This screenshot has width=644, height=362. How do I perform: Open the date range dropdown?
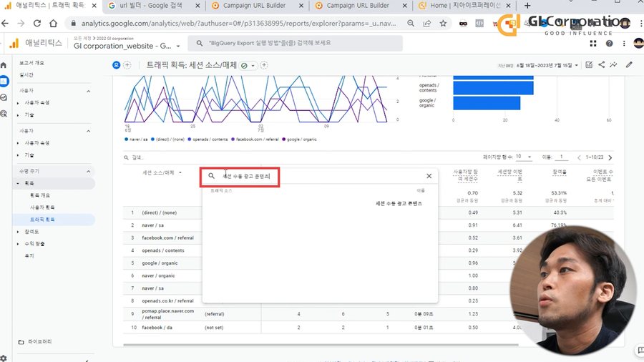point(547,65)
